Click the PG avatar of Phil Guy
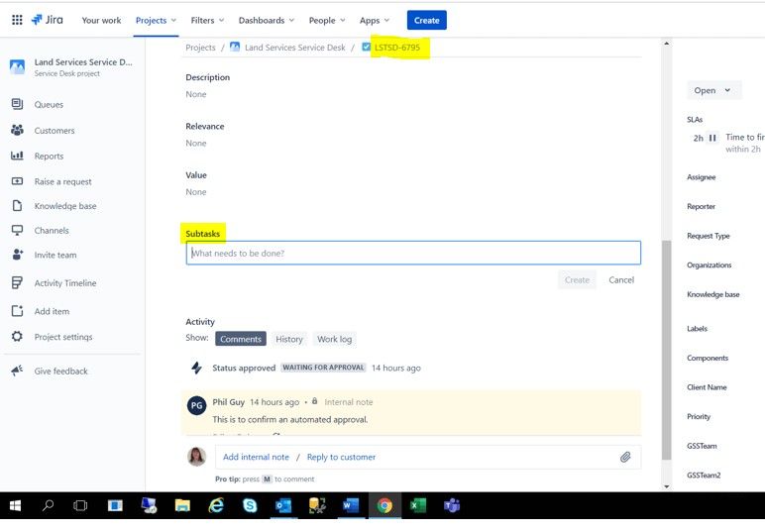765x532 pixels. (x=196, y=405)
